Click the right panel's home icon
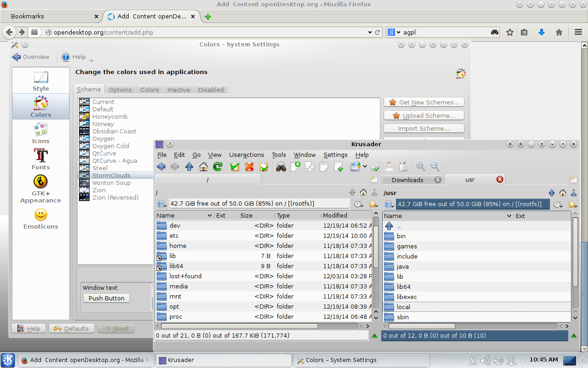This screenshot has width=588, height=368. pos(563,193)
